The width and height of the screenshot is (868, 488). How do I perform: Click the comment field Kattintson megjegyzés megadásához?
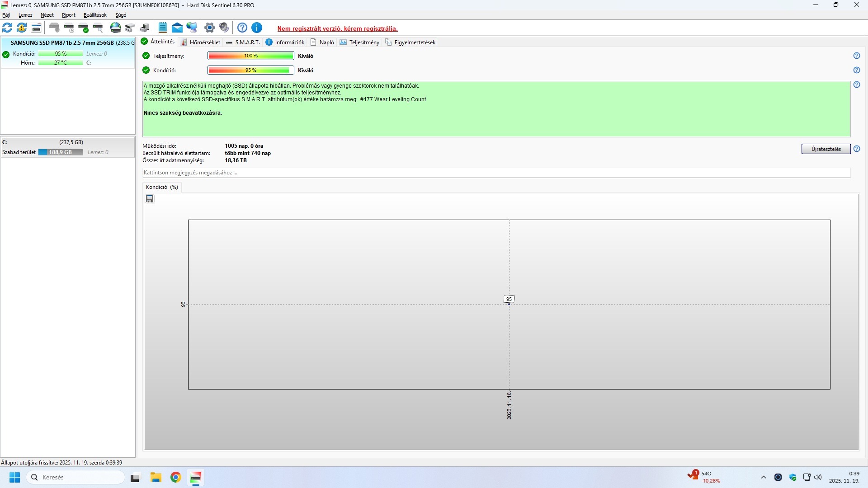click(x=496, y=173)
